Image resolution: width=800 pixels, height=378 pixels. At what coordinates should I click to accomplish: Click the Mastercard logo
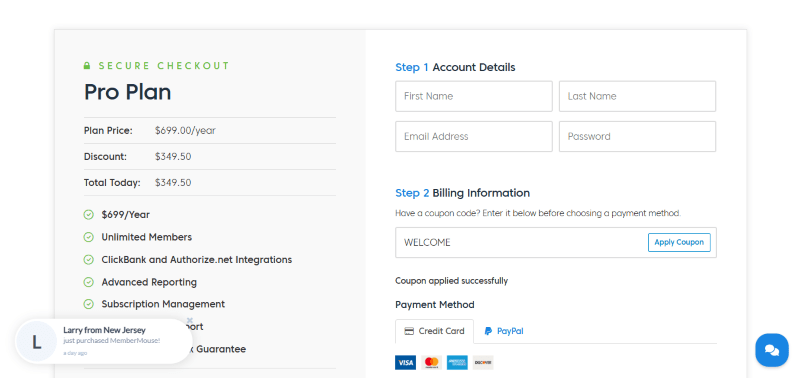pyautogui.click(x=432, y=363)
